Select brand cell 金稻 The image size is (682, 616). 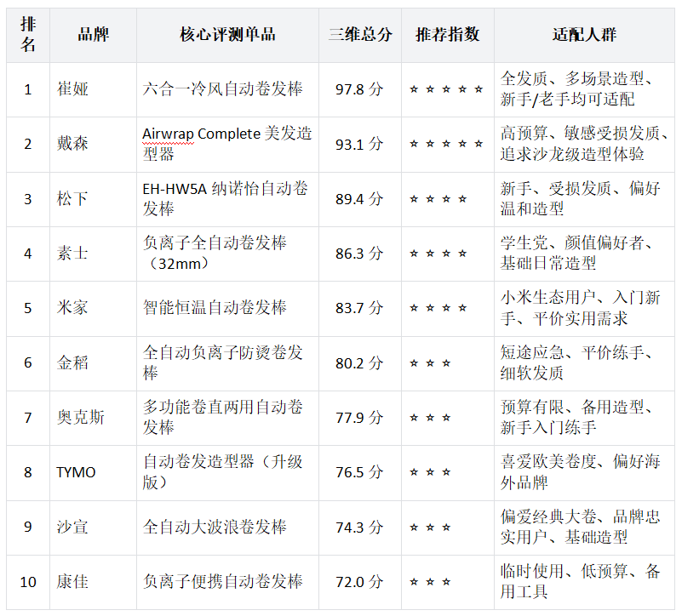click(93, 363)
